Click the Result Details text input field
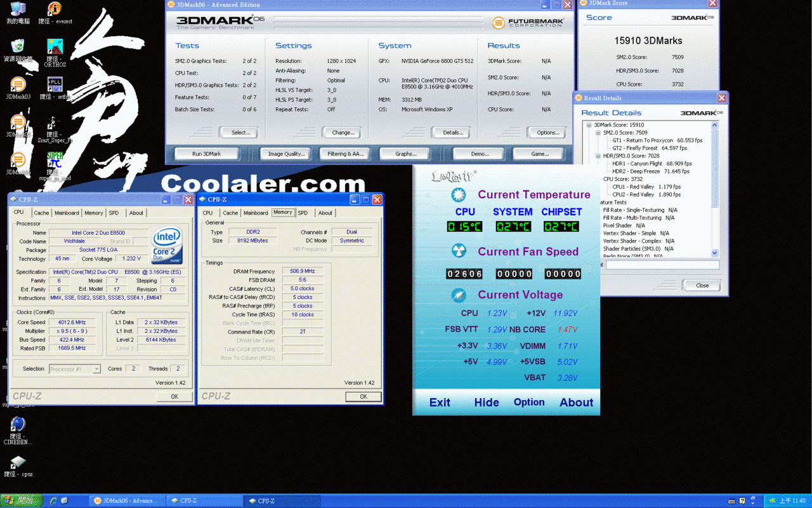This screenshot has height=508, width=812. [662, 265]
